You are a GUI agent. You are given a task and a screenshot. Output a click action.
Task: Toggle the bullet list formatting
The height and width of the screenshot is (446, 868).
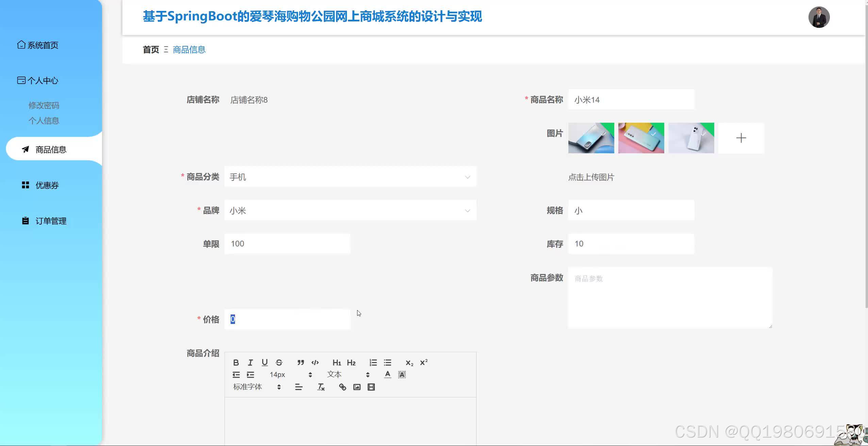[387, 362]
